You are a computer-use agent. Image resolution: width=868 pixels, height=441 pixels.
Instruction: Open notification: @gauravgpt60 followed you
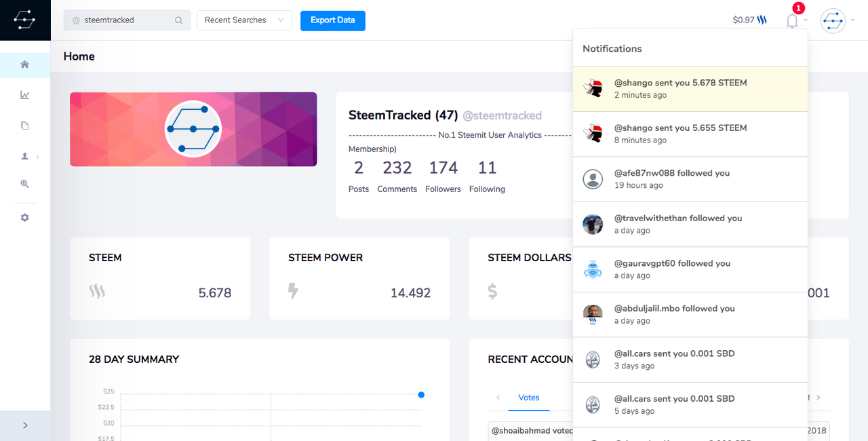point(690,269)
